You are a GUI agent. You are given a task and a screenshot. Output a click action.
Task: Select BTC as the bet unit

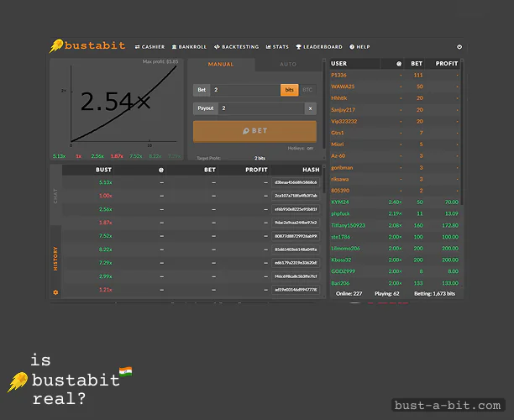(x=307, y=90)
